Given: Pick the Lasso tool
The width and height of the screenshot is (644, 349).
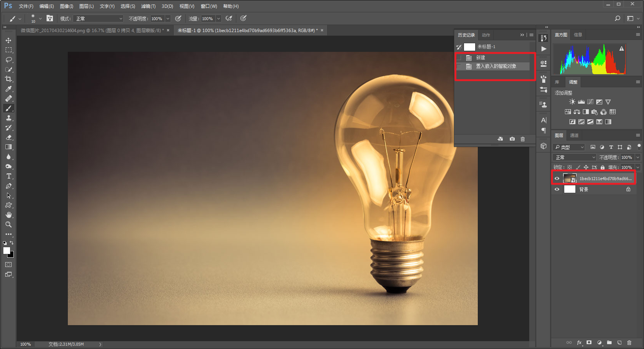Looking at the screenshot, I should tap(9, 60).
